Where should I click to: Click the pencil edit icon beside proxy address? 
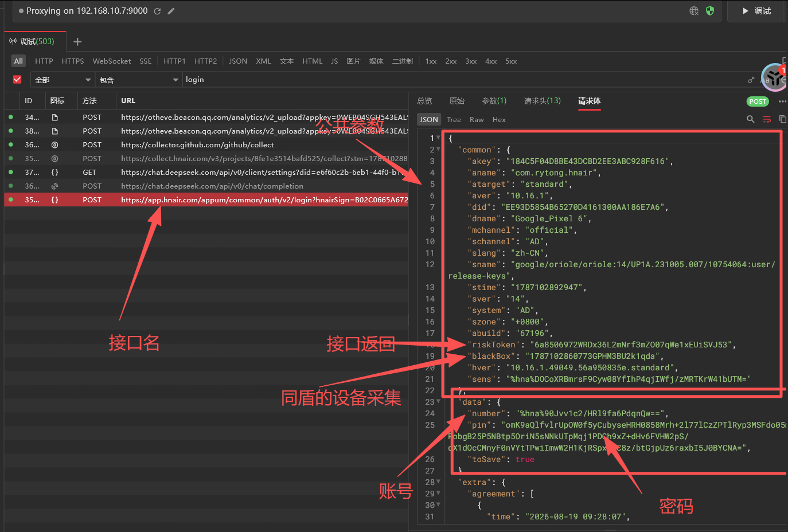point(171,11)
